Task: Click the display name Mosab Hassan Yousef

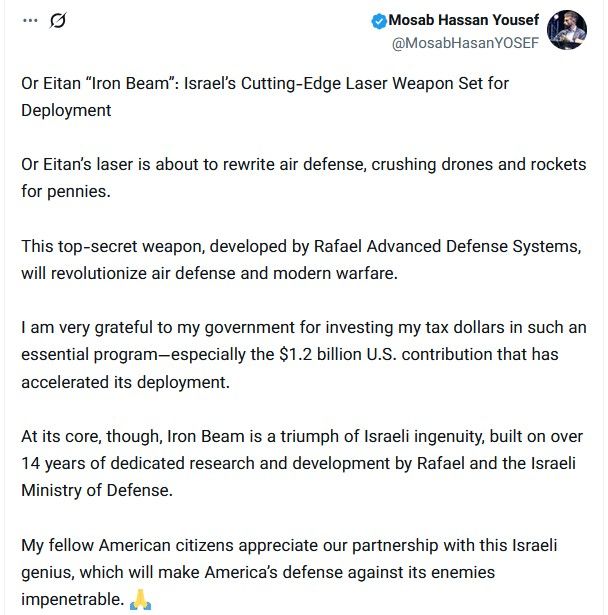Action: coord(464,21)
